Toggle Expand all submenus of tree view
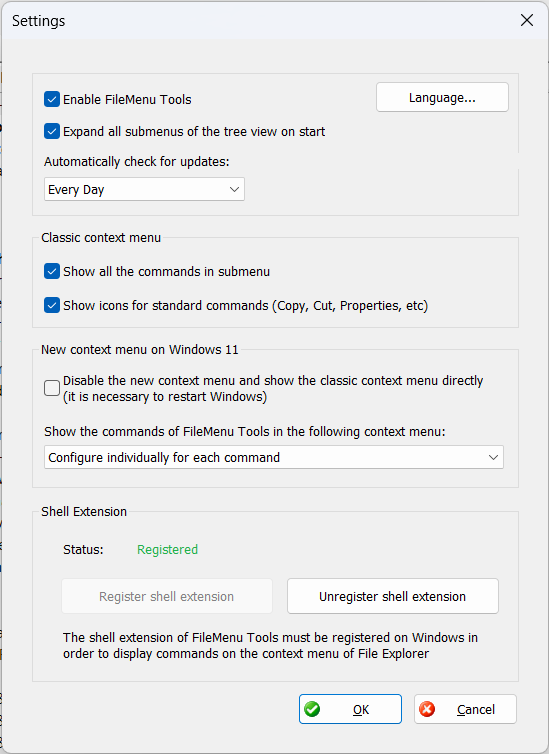The width and height of the screenshot is (549, 754). (x=52, y=131)
